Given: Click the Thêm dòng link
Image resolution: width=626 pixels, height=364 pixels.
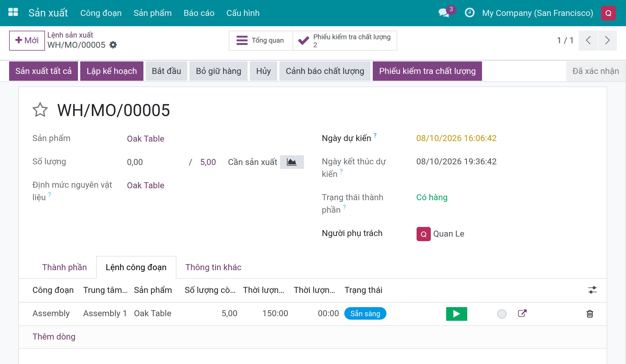Looking at the screenshot, I should 54,337.
